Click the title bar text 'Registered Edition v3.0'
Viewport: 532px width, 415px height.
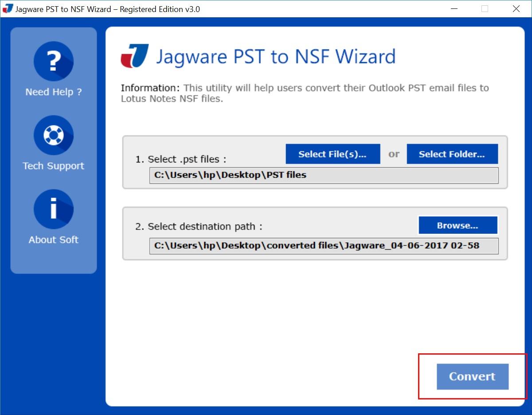(160, 9)
